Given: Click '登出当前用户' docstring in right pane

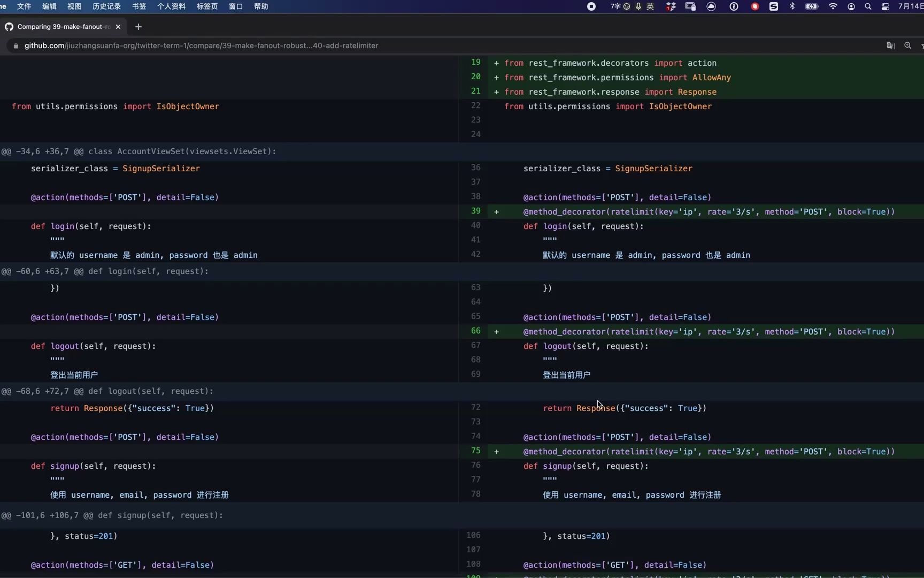Looking at the screenshot, I should pyautogui.click(x=567, y=375).
